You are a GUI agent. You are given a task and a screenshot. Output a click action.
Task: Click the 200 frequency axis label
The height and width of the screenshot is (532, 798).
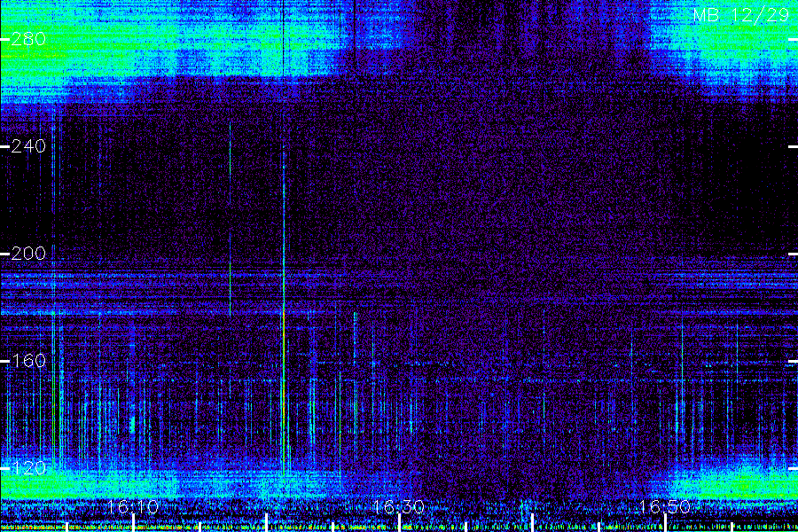click(28, 254)
